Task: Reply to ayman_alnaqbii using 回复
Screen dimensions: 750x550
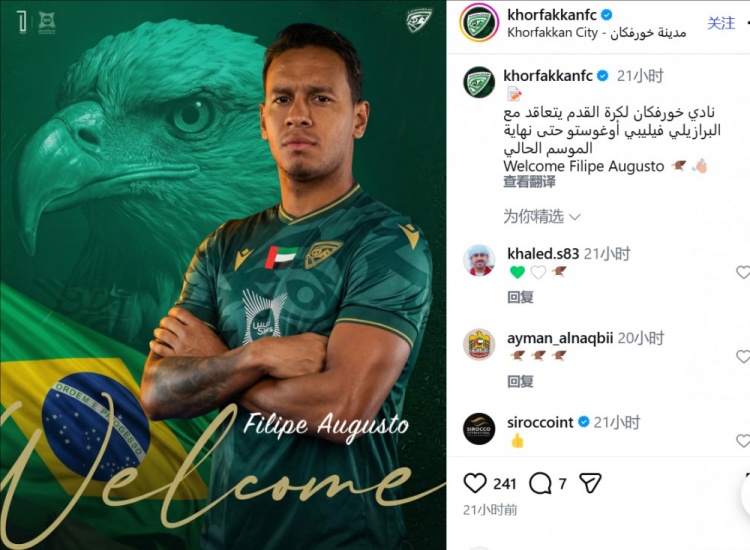Action: coord(520,381)
